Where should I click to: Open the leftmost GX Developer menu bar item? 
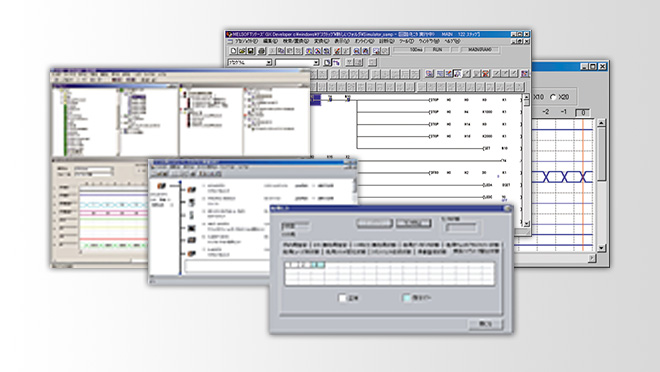[x=246, y=41]
